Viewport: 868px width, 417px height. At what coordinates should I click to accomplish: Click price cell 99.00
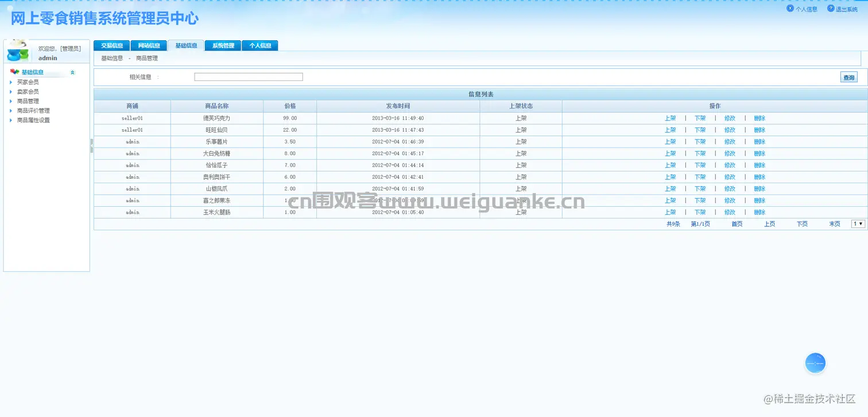click(x=290, y=118)
